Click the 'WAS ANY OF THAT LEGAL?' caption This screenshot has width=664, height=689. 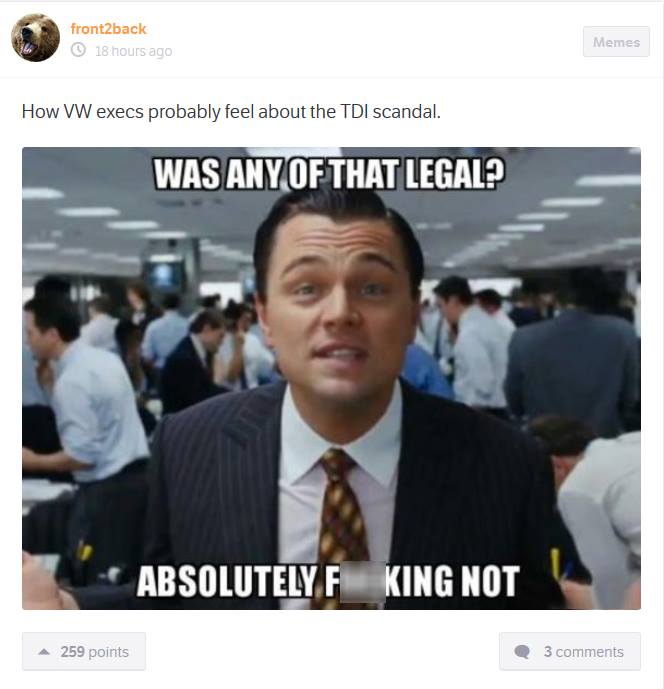[x=329, y=174]
